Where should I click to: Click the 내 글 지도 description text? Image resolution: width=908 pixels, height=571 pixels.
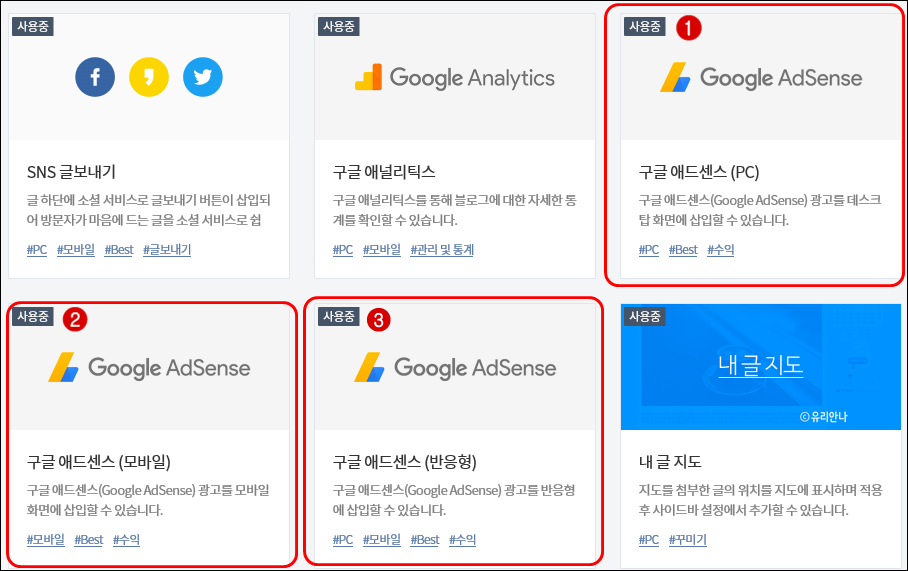[760, 500]
